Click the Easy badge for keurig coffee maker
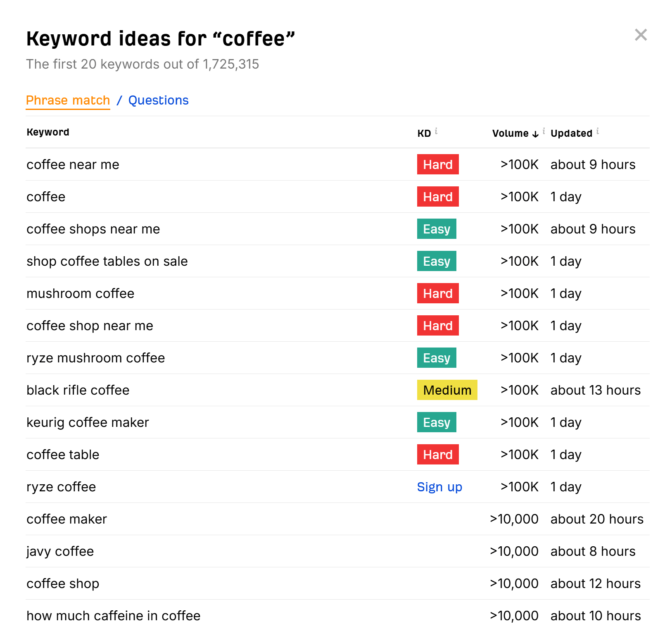This screenshot has width=672, height=631. click(x=437, y=422)
